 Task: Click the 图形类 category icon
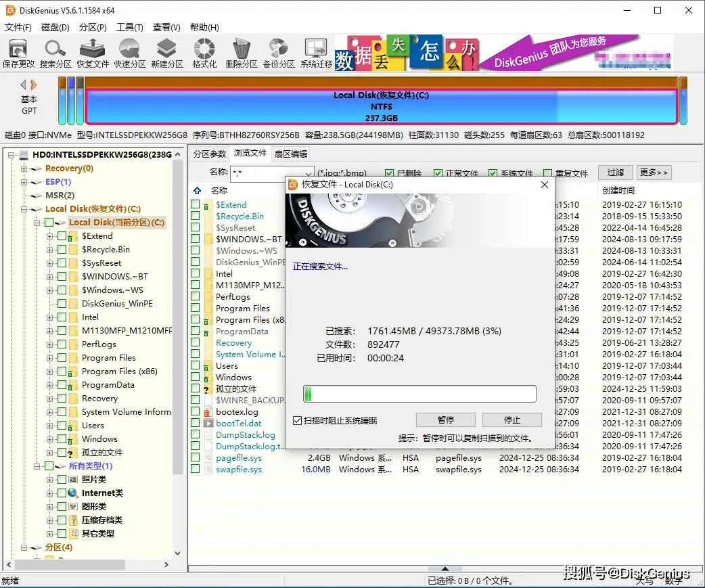tap(73, 507)
